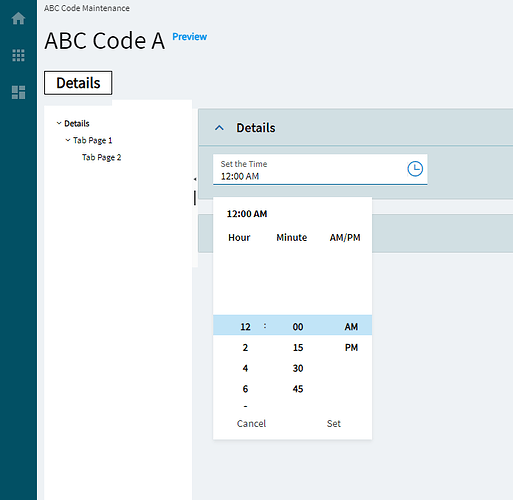Screen dimensions: 513x500
Task: Pick hour 4 in Hour column
Action: pyautogui.click(x=245, y=368)
